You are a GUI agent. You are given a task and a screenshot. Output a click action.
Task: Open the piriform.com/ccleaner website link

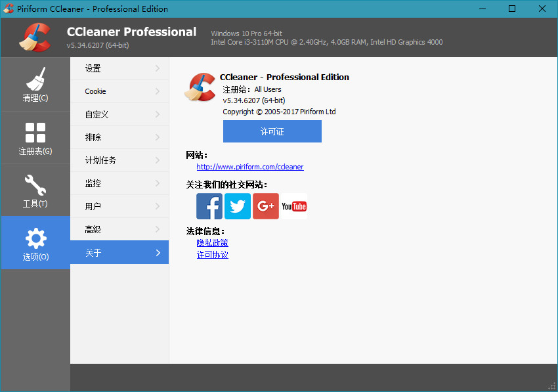pyautogui.click(x=250, y=167)
